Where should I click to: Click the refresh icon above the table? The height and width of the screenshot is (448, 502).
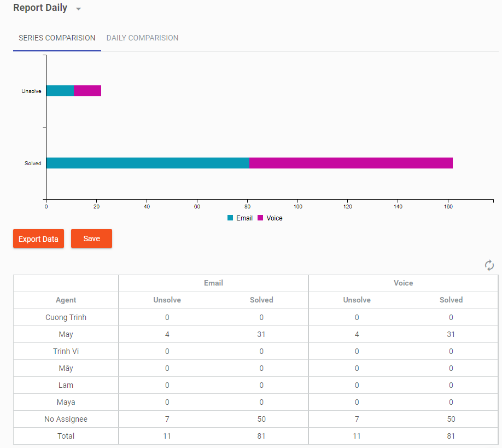489,265
